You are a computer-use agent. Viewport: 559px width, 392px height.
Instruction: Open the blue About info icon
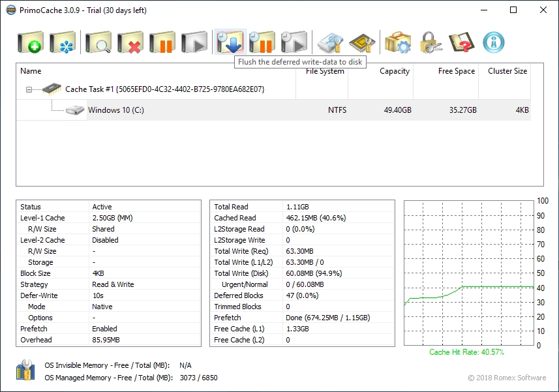pyautogui.click(x=494, y=42)
